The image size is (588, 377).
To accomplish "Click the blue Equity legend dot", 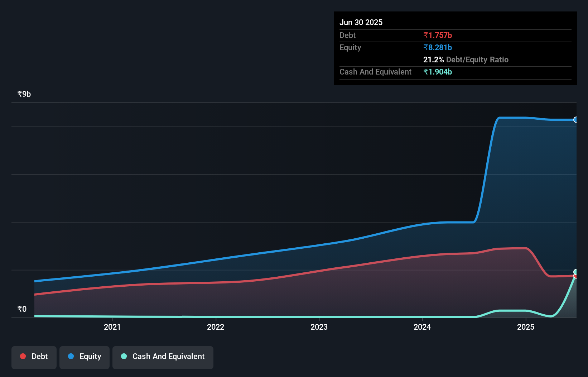I will (x=71, y=356).
